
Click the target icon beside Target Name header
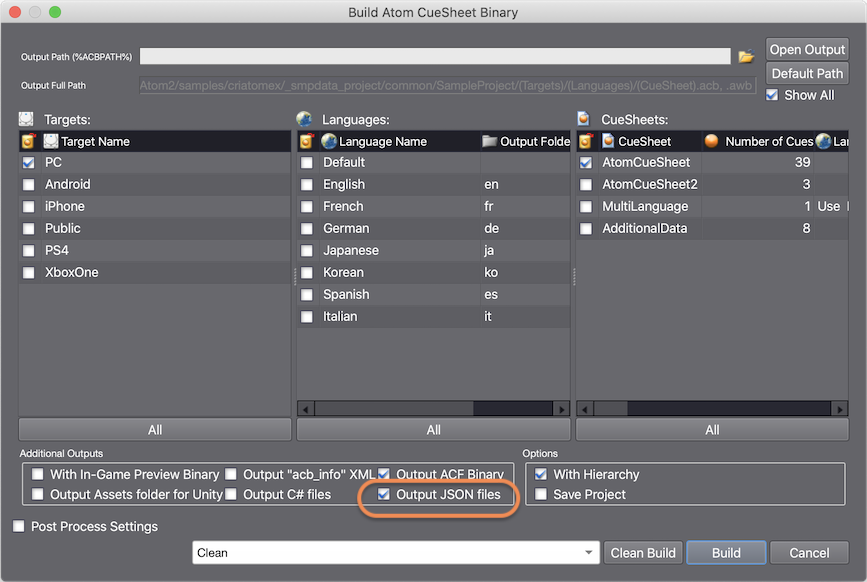pyautogui.click(x=51, y=141)
